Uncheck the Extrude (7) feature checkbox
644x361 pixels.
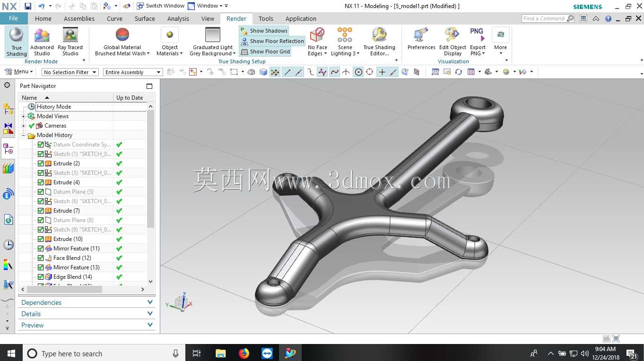pyautogui.click(x=41, y=211)
